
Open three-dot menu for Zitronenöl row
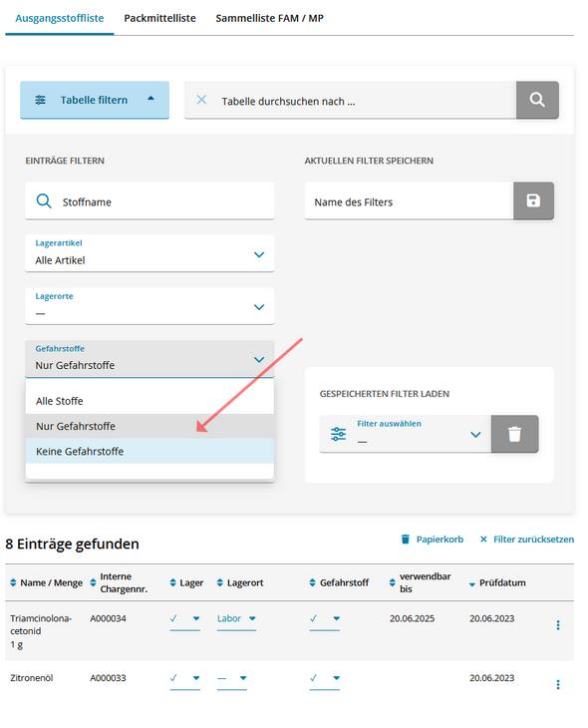558,684
